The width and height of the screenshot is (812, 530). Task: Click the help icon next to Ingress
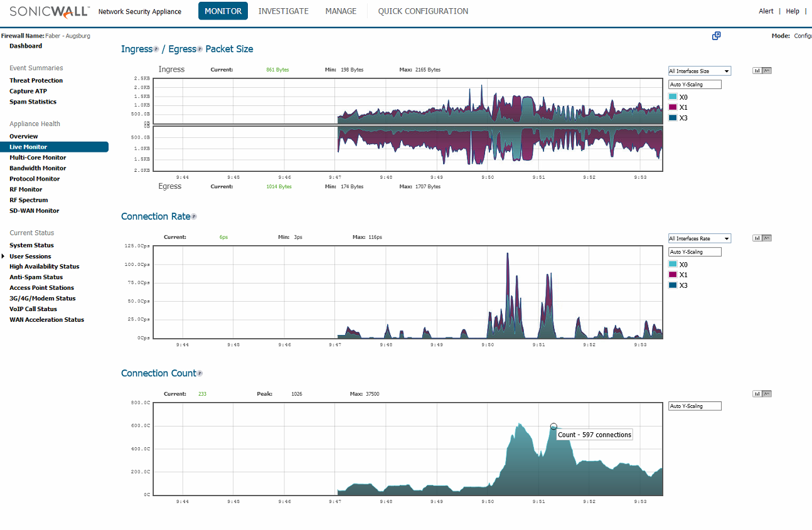(x=156, y=50)
